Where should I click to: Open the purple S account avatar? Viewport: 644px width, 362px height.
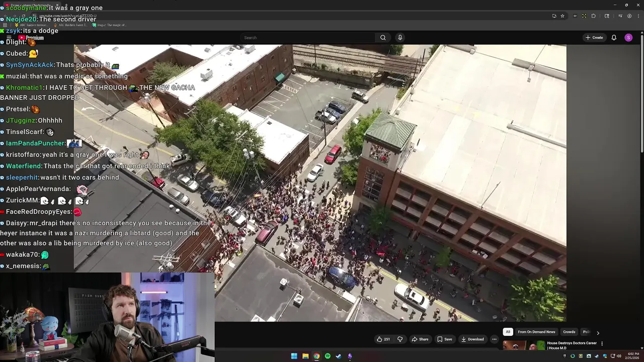pyautogui.click(x=628, y=38)
